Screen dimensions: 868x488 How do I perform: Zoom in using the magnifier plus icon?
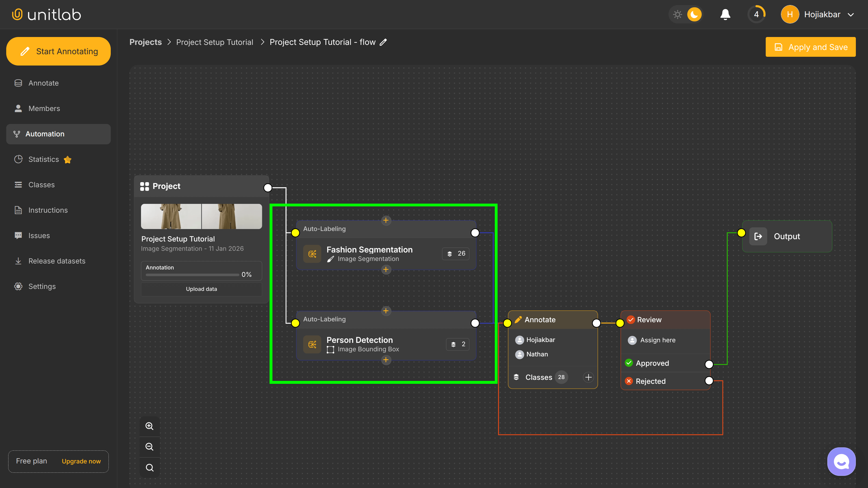pos(149,426)
